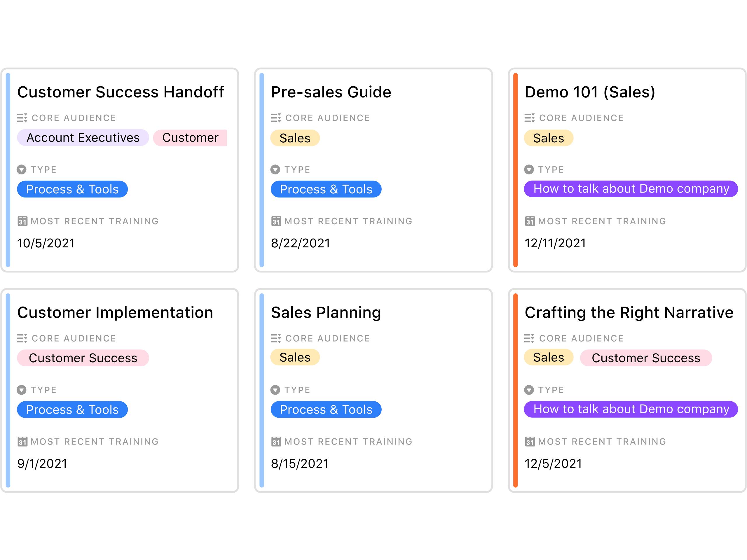
Task: Select the Account Executives audience tag
Action: tap(83, 138)
